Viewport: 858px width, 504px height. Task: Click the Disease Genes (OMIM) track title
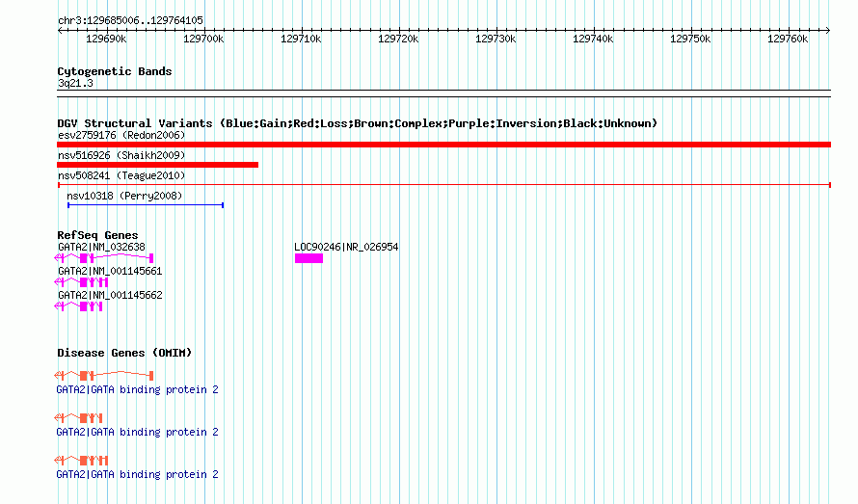coord(124,353)
